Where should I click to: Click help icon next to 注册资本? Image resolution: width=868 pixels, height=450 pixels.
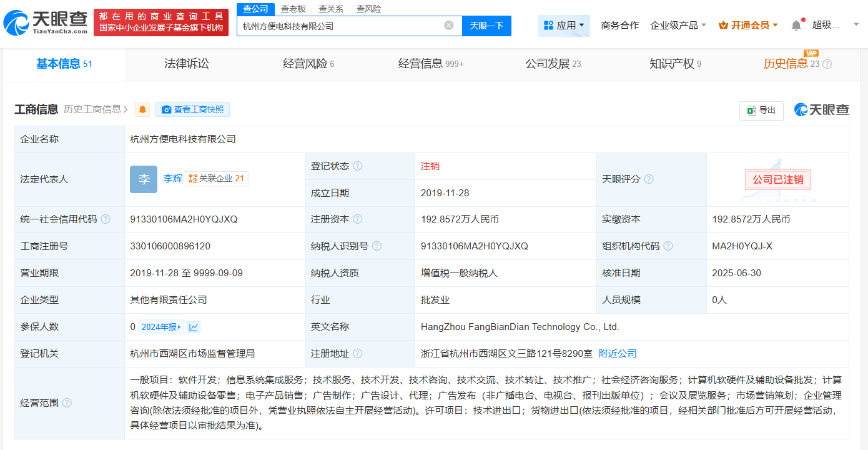pos(357,219)
